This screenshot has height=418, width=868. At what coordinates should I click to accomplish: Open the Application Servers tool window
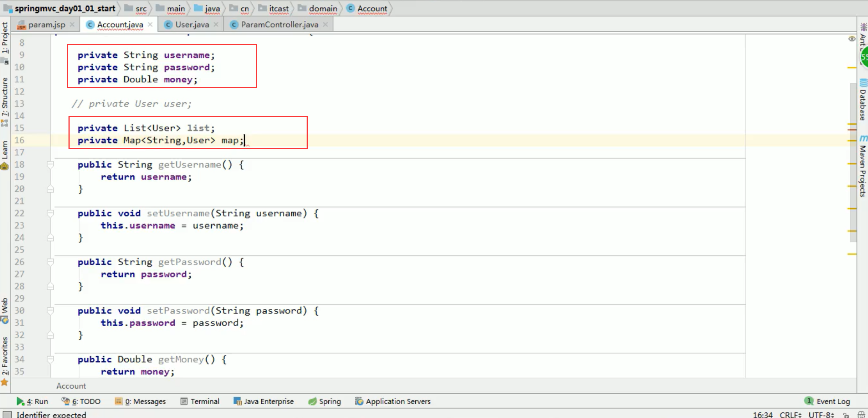(393, 401)
